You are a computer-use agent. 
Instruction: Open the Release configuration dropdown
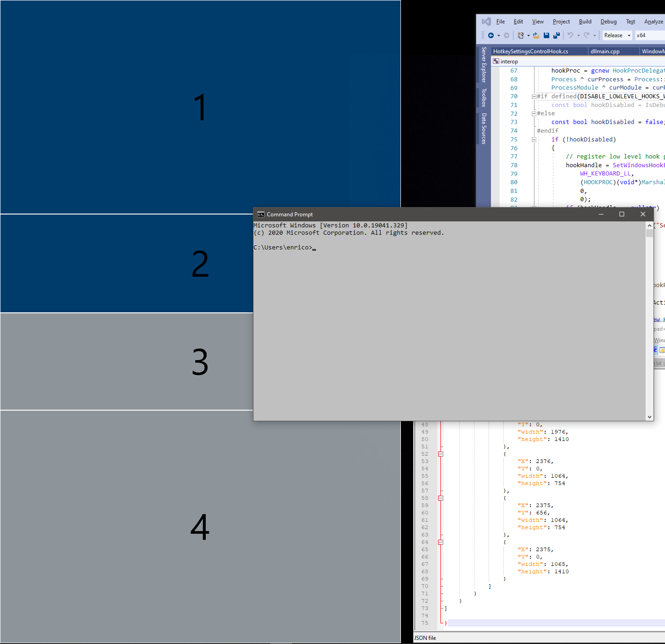click(618, 35)
